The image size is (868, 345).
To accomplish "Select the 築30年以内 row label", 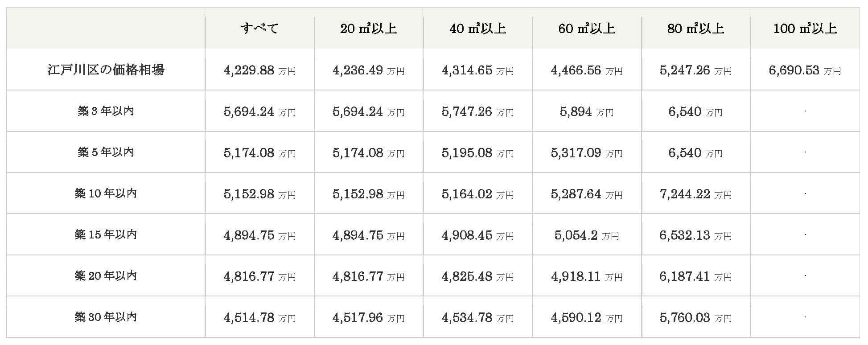I will [x=106, y=317].
